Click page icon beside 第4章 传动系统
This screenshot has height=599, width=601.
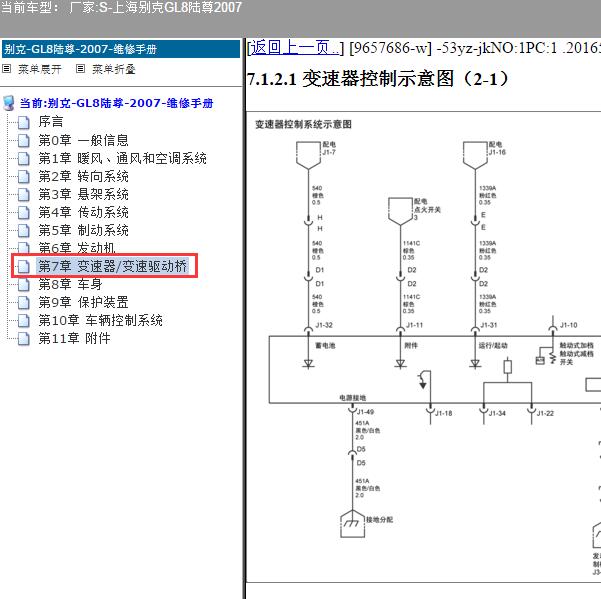pos(24,212)
